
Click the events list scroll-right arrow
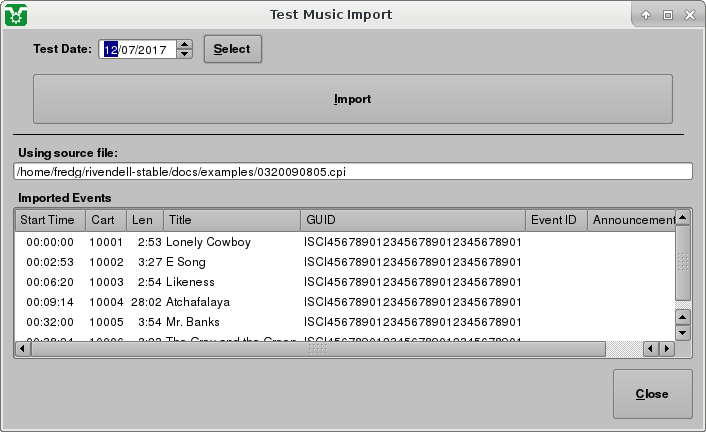click(666, 349)
